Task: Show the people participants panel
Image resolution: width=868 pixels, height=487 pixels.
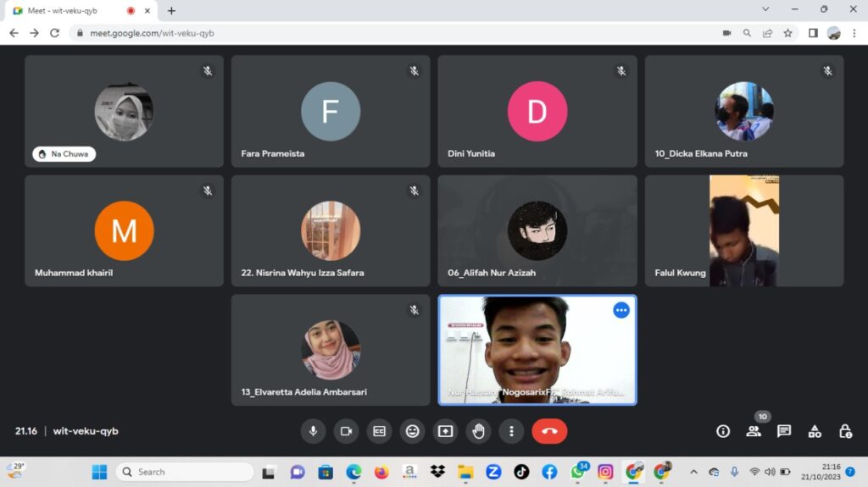Action: [754, 431]
